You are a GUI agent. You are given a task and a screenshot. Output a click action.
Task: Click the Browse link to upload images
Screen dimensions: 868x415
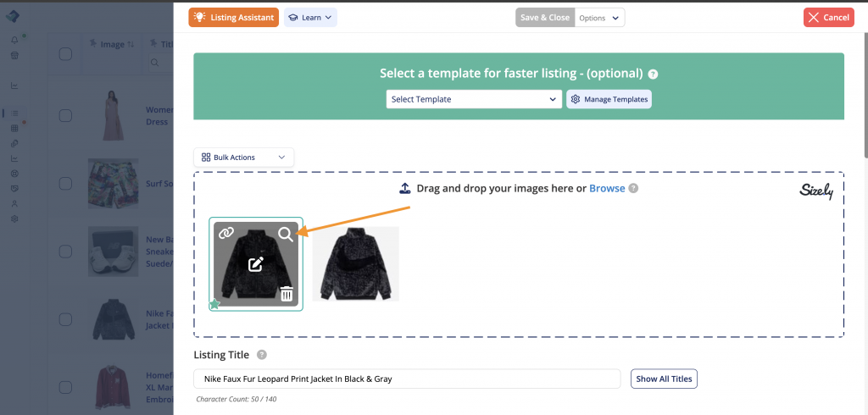607,188
